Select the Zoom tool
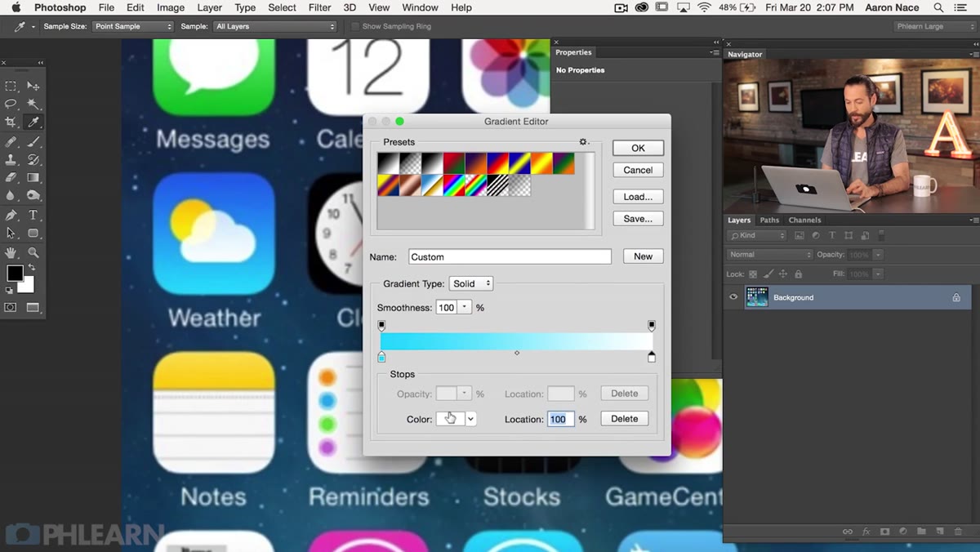This screenshot has width=980, height=552. pos(33,252)
